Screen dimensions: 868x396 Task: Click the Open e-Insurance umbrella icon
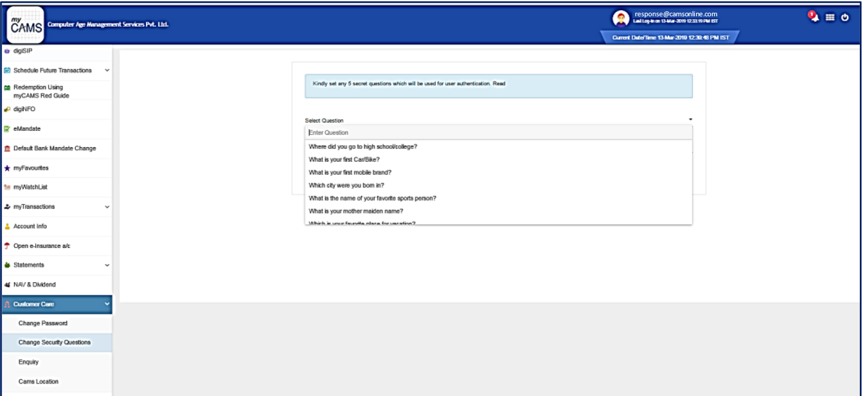pos(7,246)
